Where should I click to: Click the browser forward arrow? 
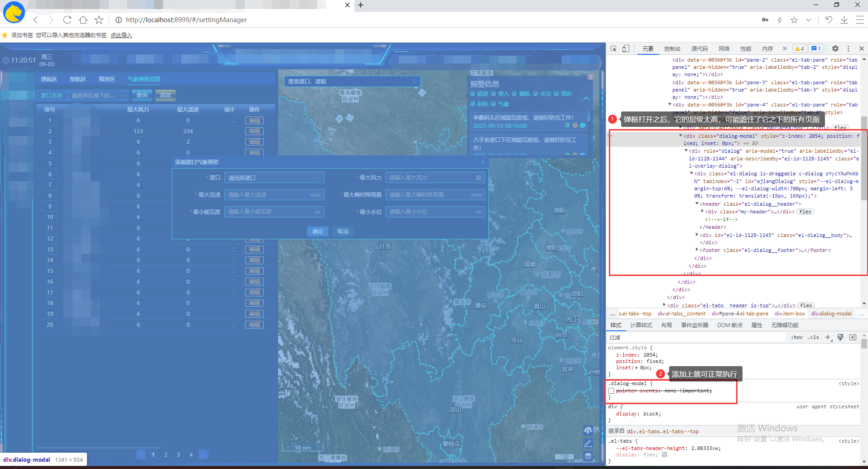51,19
